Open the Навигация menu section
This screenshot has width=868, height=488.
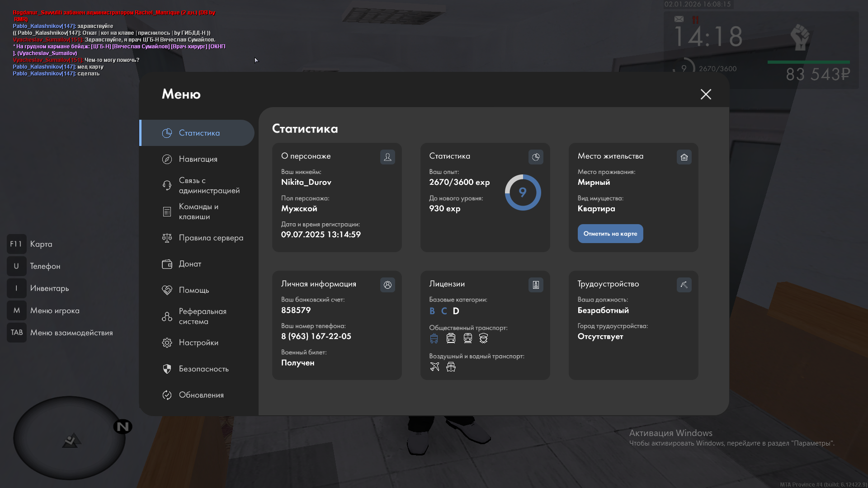pyautogui.click(x=198, y=159)
